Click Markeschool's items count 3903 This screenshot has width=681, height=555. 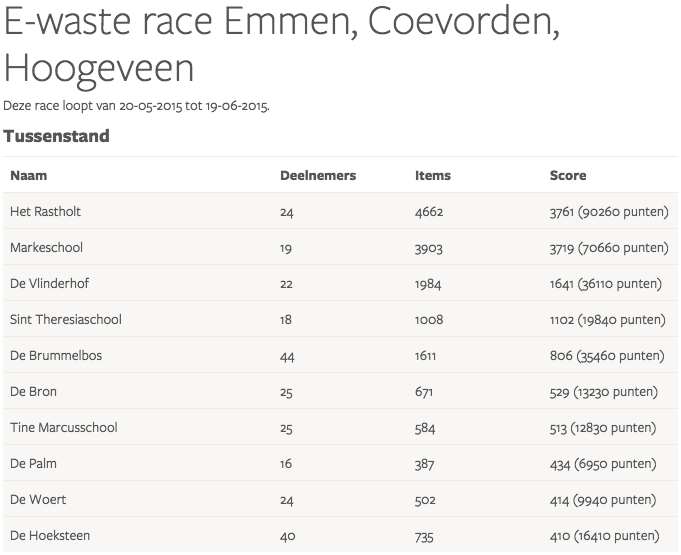click(428, 248)
